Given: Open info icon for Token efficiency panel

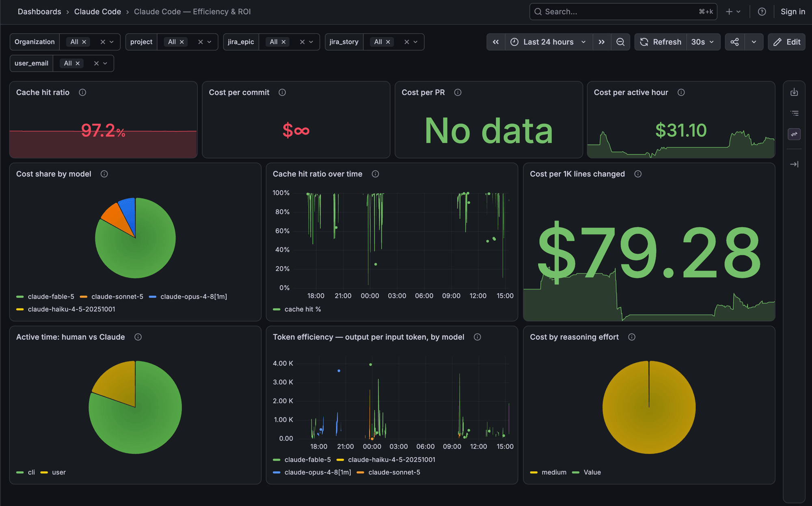Looking at the screenshot, I should coord(477,337).
